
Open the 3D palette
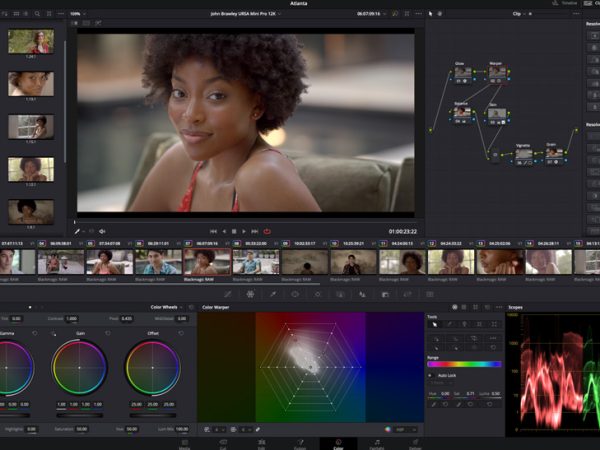430,294
